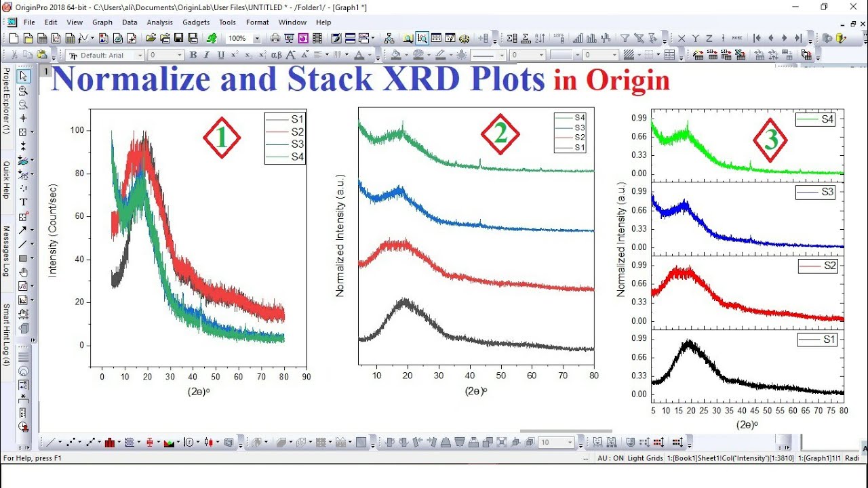Screen dimensions: 868x488
Task: Open a project file
Action: tap(150, 39)
